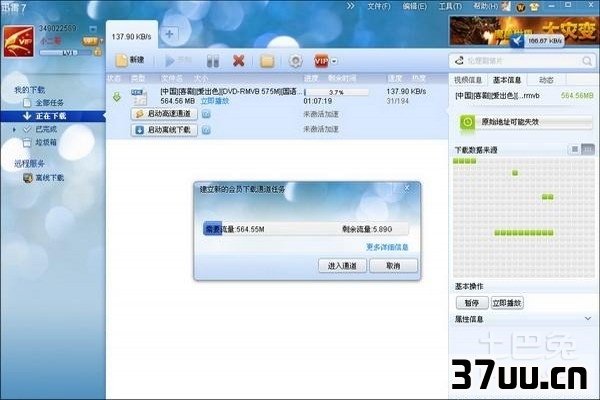This screenshot has height=400, width=600.
Task: Click the green downloading status arrow icon
Action: pyautogui.click(x=117, y=96)
